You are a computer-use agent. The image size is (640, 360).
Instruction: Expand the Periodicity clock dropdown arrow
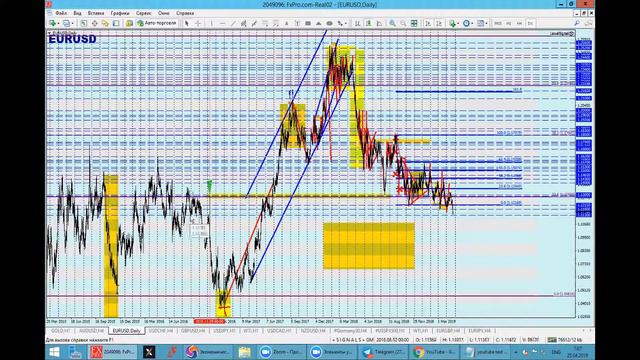point(472,23)
